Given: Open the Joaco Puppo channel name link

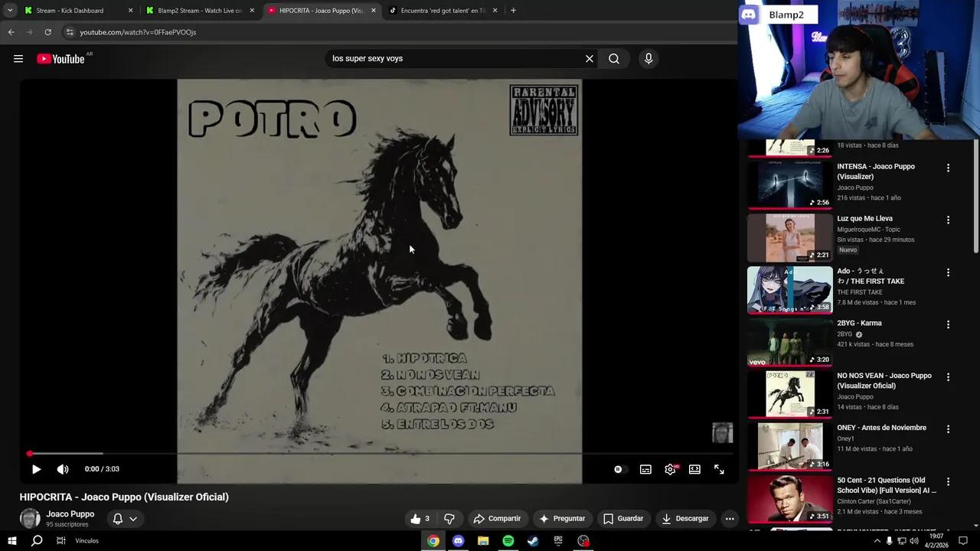Looking at the screenshot, I should (x=70, y=514).
